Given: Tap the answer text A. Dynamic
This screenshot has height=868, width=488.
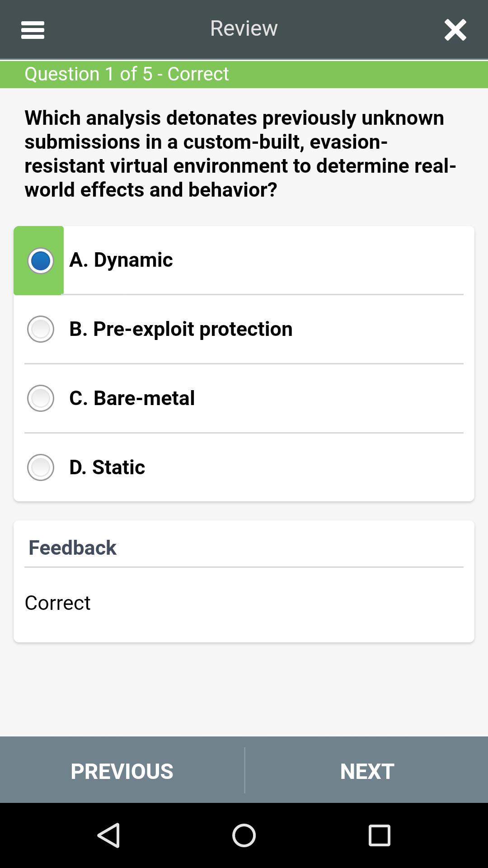Looking at the screenshot, I should pos(121,260).
